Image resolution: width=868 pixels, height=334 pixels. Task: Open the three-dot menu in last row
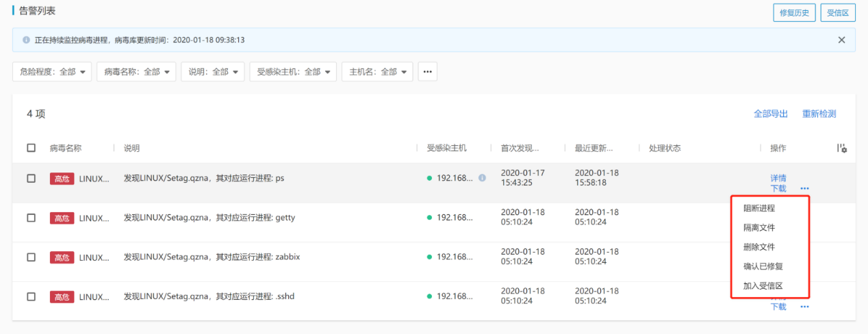click(x=804, y=307)
